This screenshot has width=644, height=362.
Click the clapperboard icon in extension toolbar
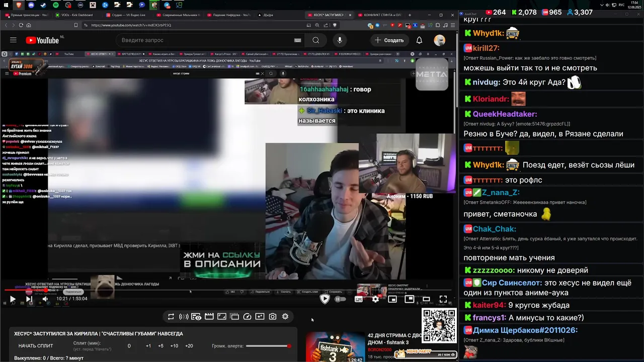(209, 316)
